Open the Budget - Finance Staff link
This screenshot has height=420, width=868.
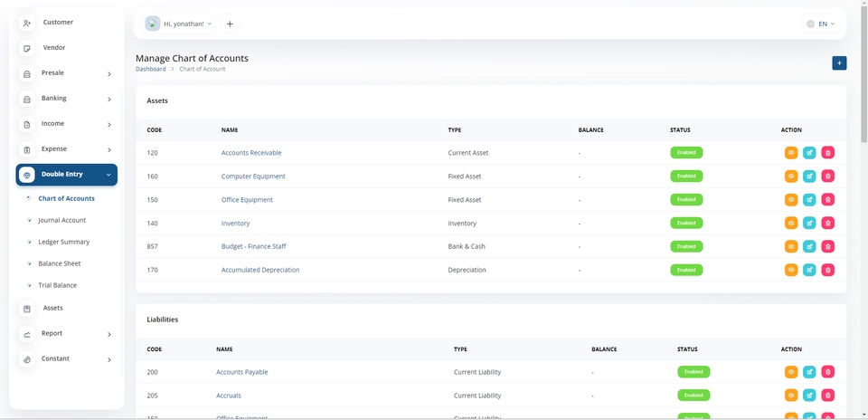point(253,246)
